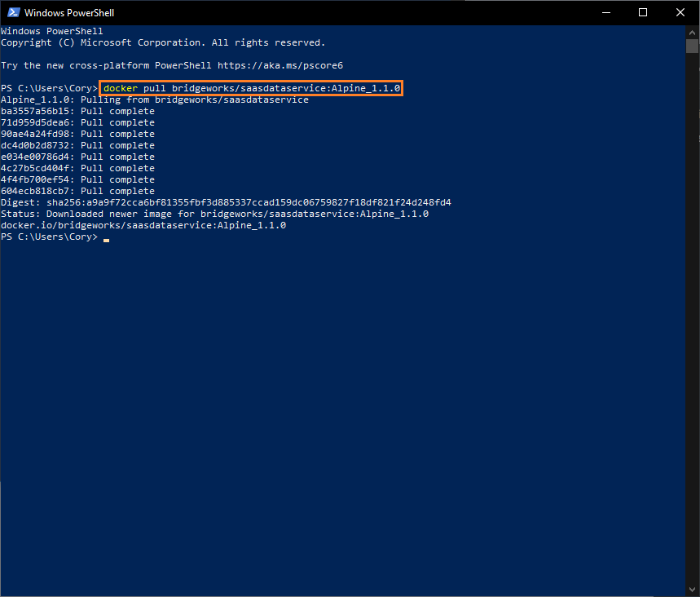This screenshot has width=700, height=597.
Task: Click the docker pull command text
Action: click(252, 88)
